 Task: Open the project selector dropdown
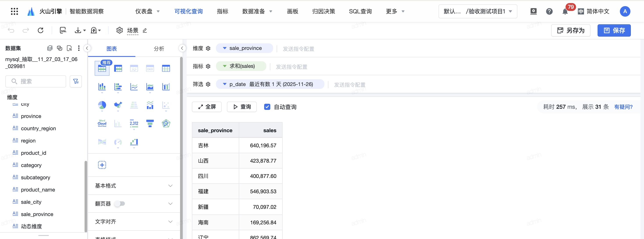coord(478,11)
